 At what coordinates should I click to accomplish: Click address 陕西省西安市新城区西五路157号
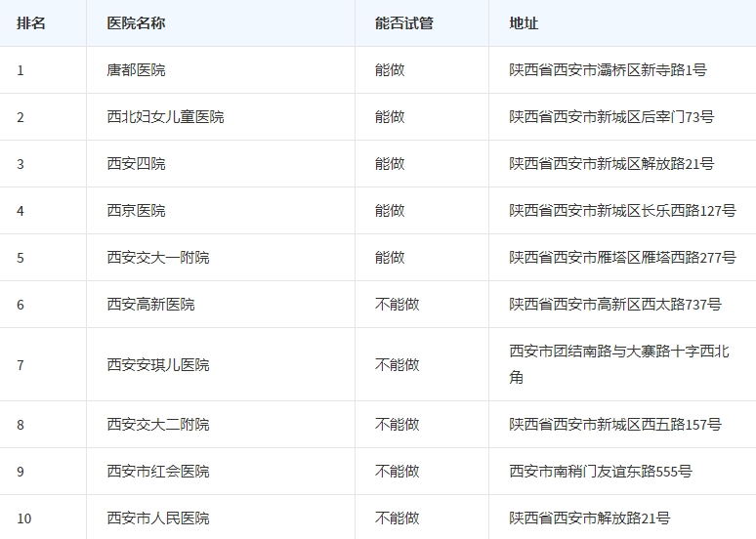click(615, 424)
